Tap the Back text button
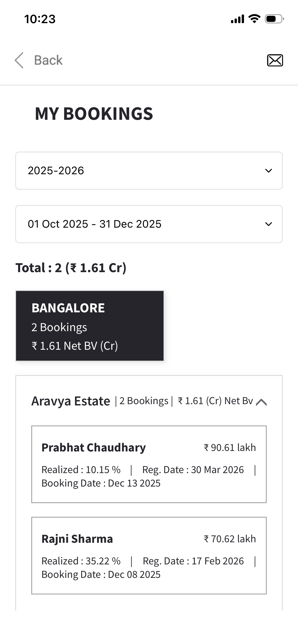 (48, 60)
